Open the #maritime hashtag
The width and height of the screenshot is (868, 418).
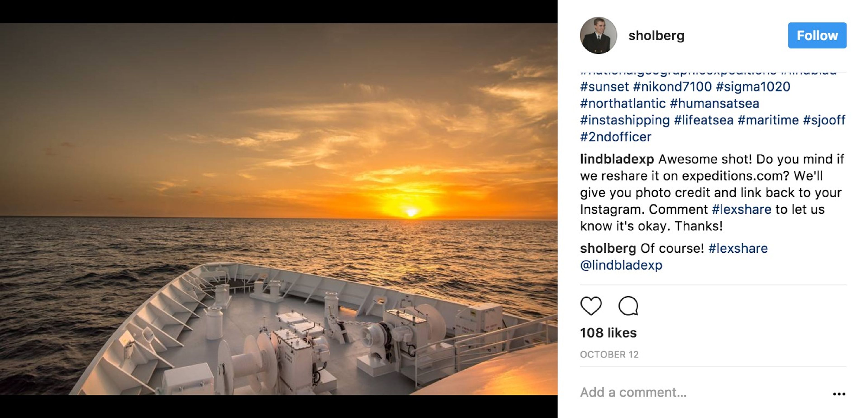768,120
